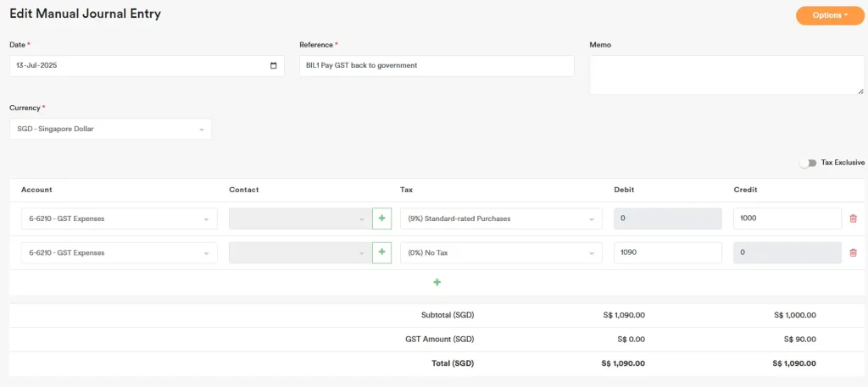The image size is (868, 387).
Task: Open the No Tax dropdown in second row
Action: [x=500, y=252]
